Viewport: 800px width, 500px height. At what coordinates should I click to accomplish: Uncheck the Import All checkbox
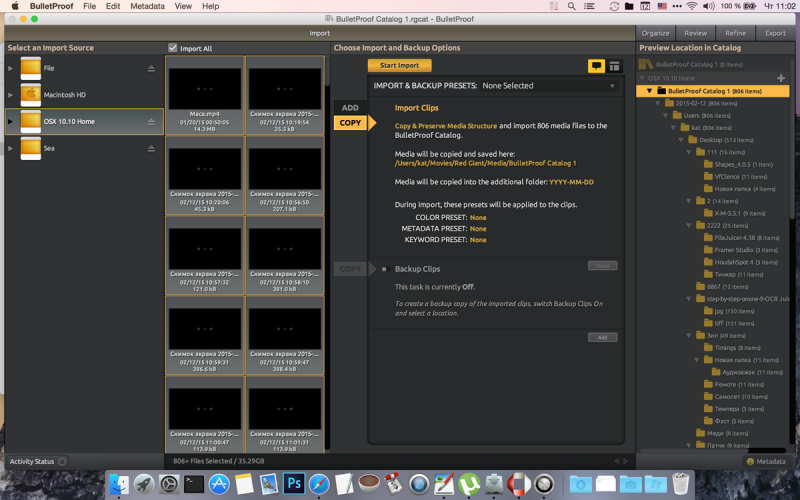click(x=173, y=48)
